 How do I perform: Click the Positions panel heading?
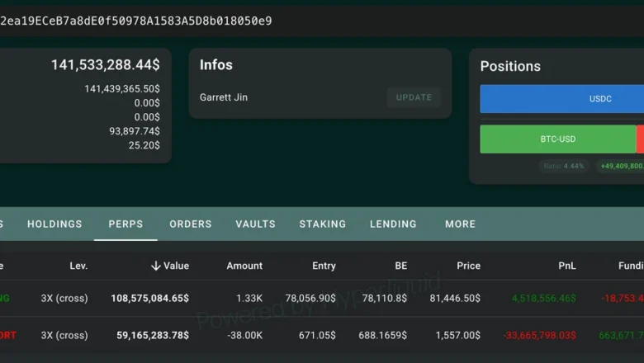510,67
